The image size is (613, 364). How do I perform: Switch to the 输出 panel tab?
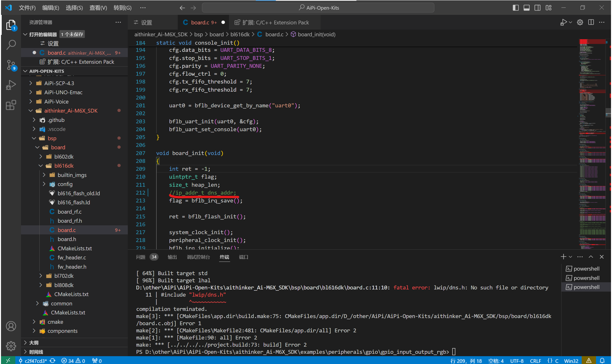172,257
